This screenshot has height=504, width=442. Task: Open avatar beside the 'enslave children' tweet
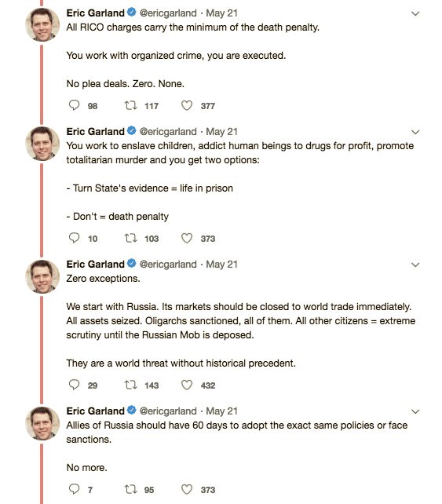coord(42,144)
